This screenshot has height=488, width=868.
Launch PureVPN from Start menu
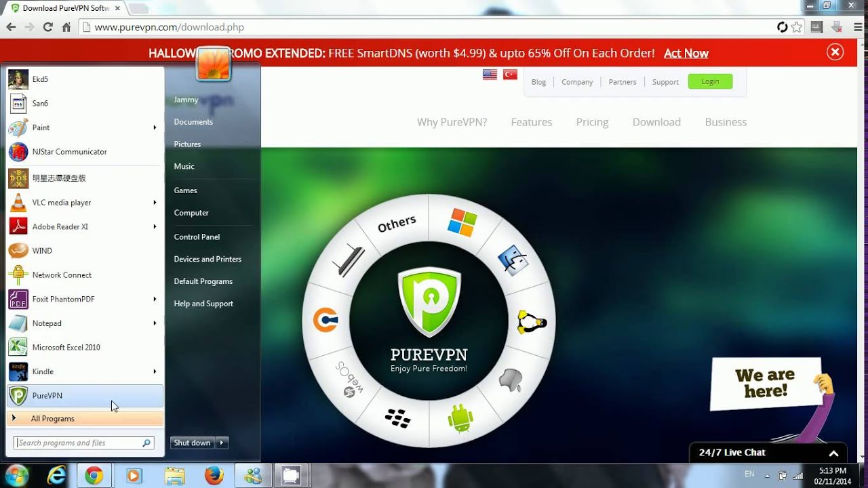point(85,396)
